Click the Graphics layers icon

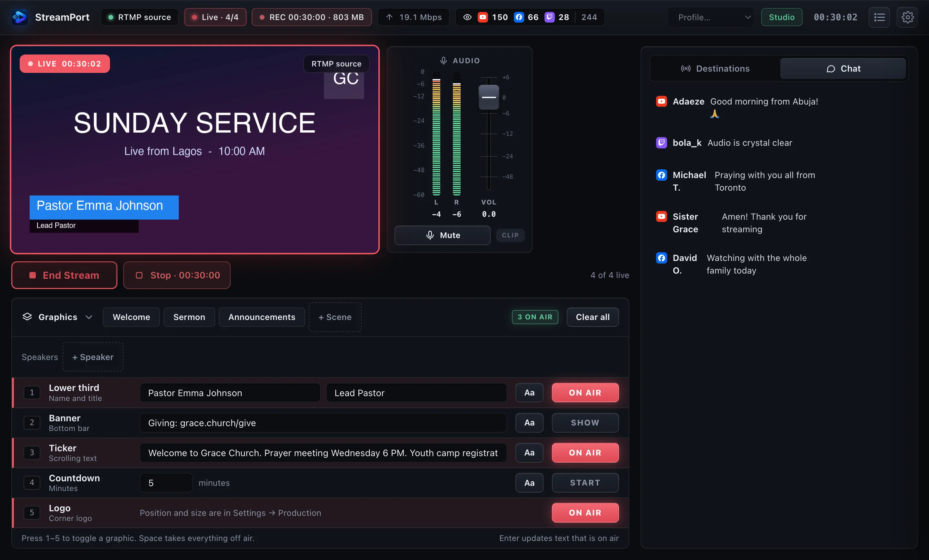[27, 317]
